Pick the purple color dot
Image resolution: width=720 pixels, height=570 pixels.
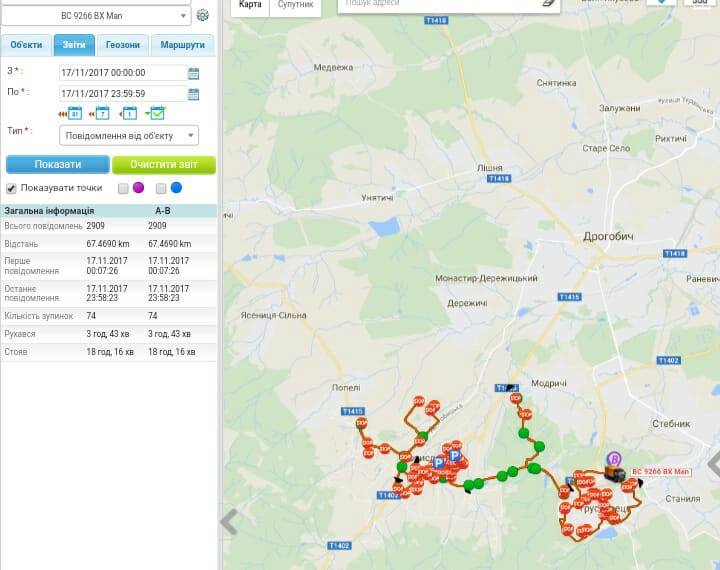pos(138,187)
